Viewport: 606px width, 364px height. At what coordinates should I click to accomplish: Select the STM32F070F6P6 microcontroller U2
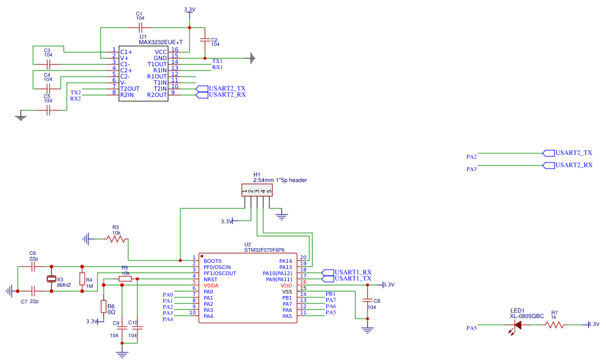(248, 288)
